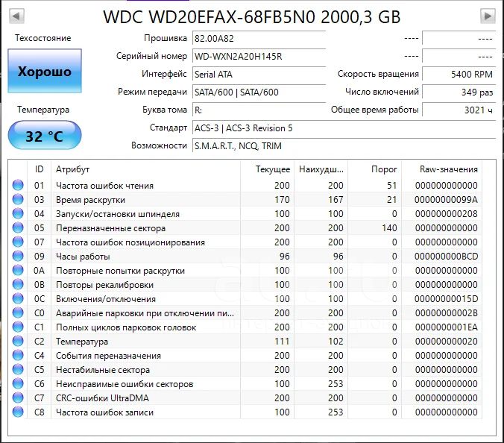Screen dimensions: 504x443
Task: Click status orb for attribute C8
Action: coord(18,412)
